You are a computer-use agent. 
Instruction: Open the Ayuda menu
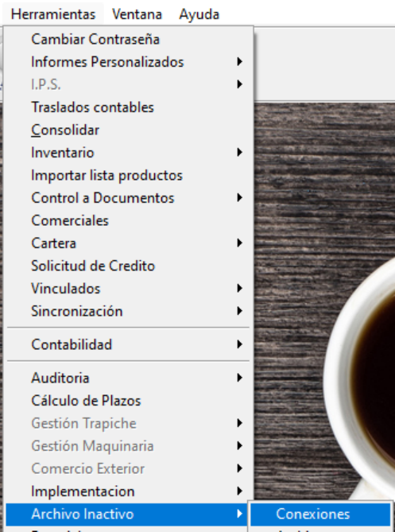click(199, 14)
